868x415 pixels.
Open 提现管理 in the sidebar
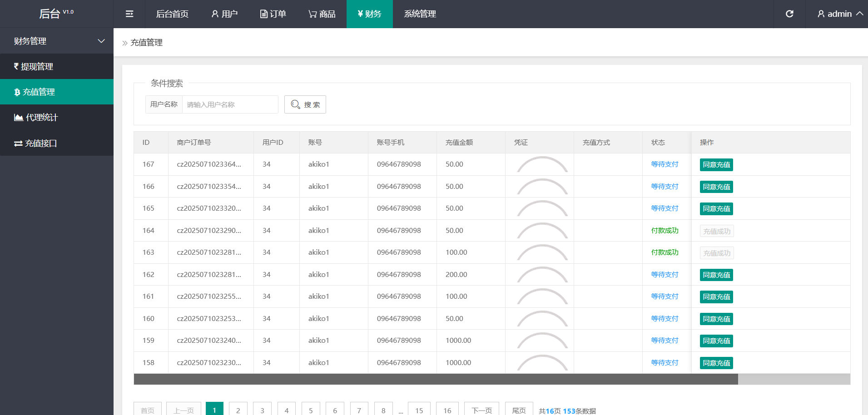57,66
